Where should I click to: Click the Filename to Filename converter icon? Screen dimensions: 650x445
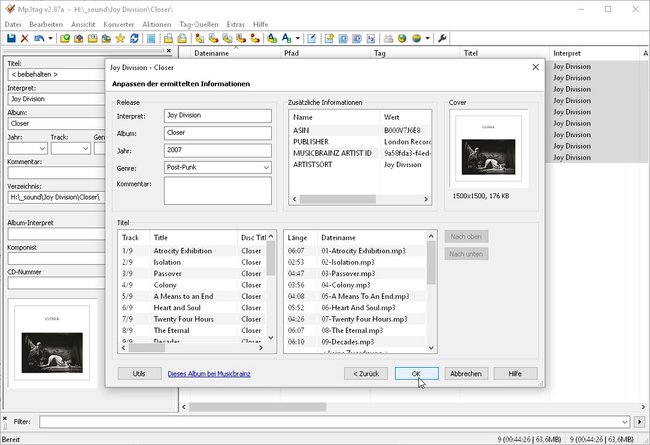(227, 39)
